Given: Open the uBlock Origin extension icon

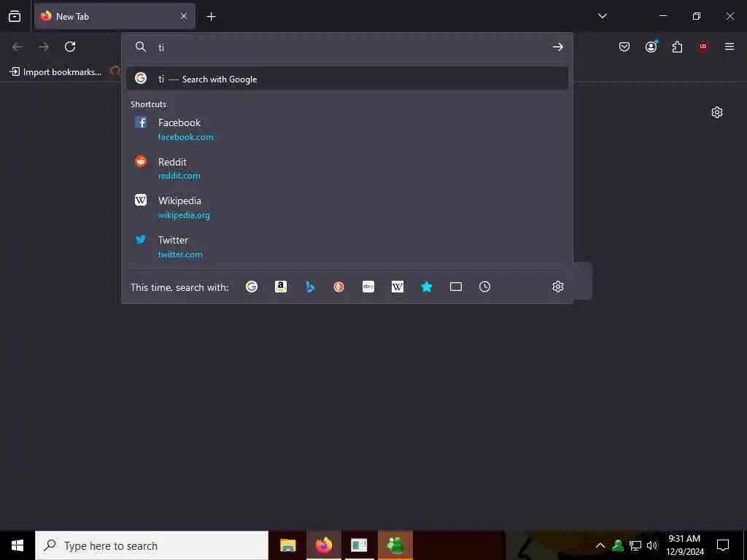Looking at the screenshot, I should click(x=703, y=47).
